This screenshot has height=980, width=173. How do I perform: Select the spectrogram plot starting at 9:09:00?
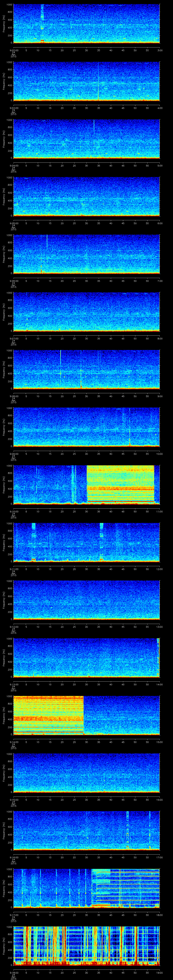(87, 427)
